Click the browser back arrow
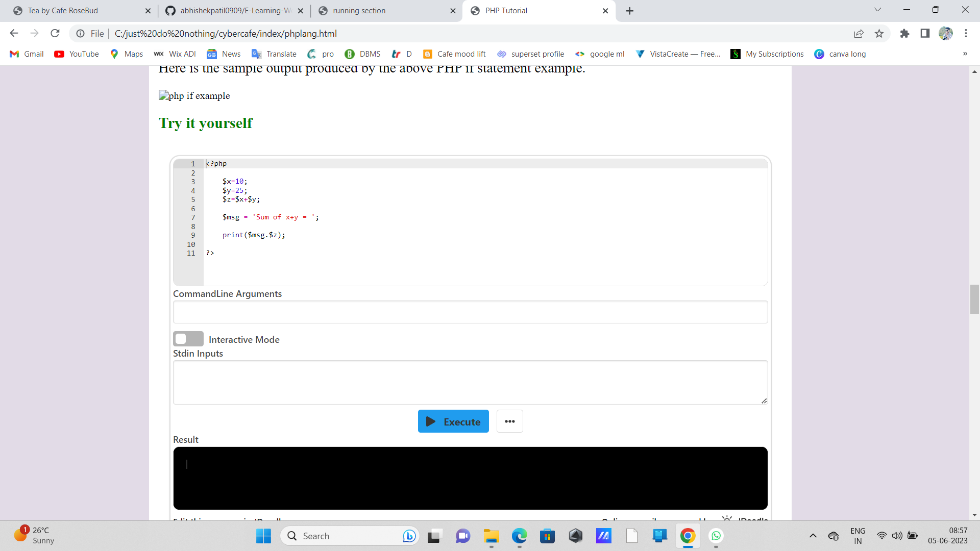Screen dimensions: 980x551 [14, 33]
